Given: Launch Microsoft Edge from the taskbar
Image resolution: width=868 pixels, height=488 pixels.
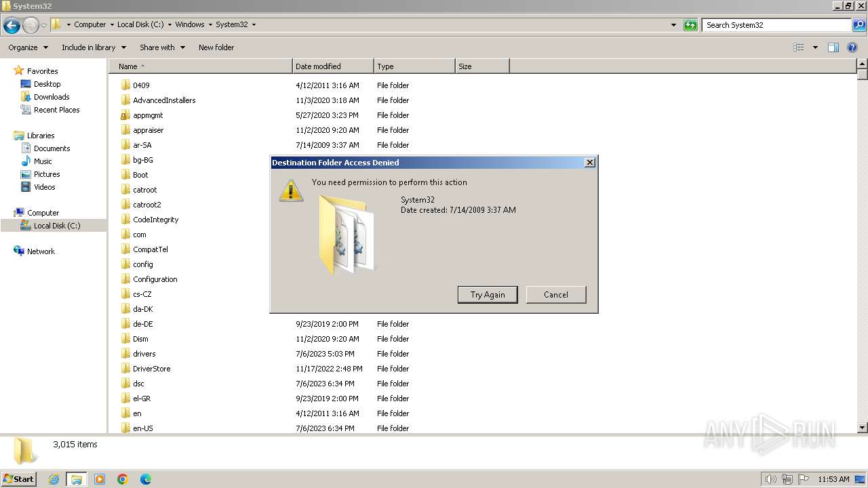Looking at the screenshot, I should 146,479.
